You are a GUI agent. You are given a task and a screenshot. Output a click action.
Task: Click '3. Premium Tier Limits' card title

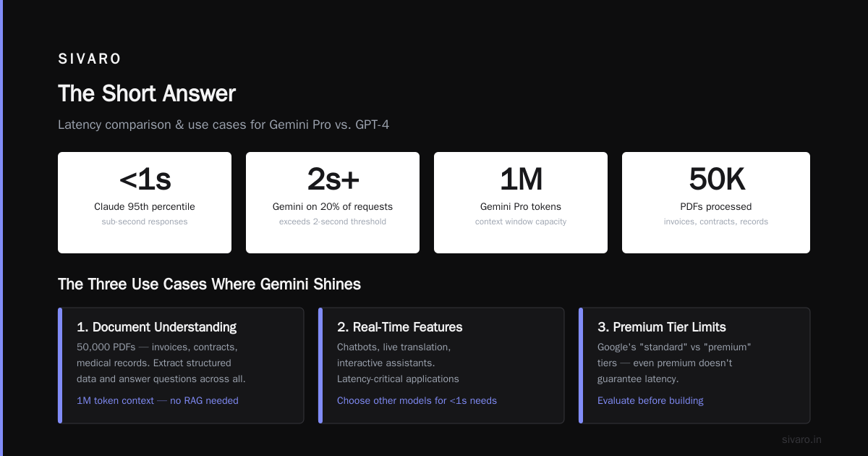tap(662, 327)
